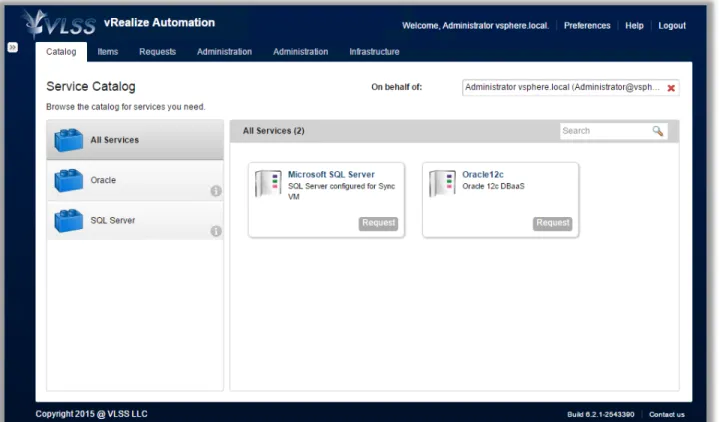This screenshot has height=422, width=720.
Task: Show info for SQL Server category
Action: tap(216, 231)
